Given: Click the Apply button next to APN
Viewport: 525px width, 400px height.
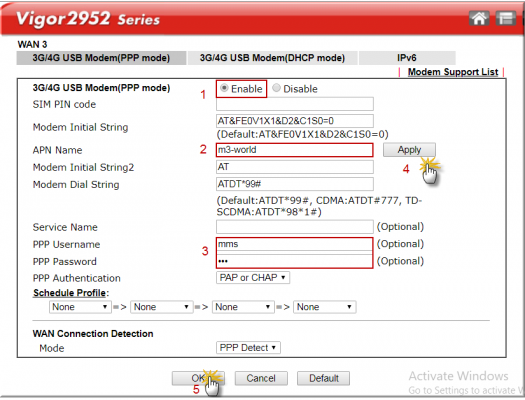Looking at the screenshot, I should 409,150.
